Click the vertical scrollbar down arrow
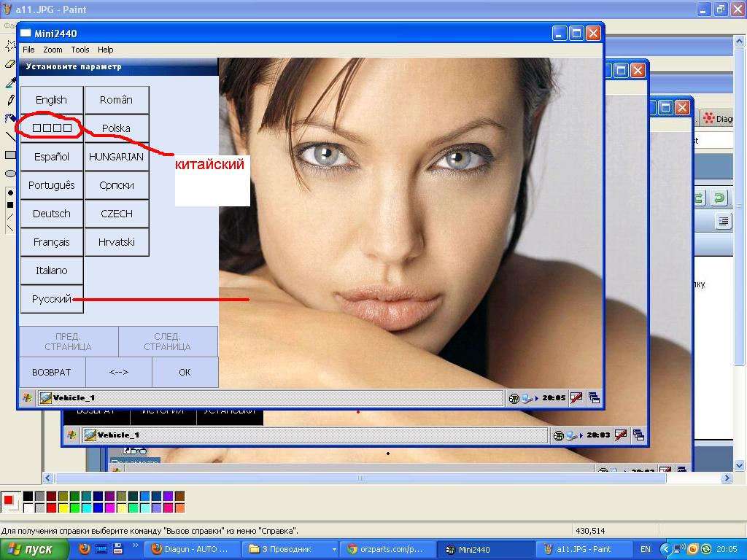This screenshot has height=560, width=747. pyautogui.click(x=740, y=465)
